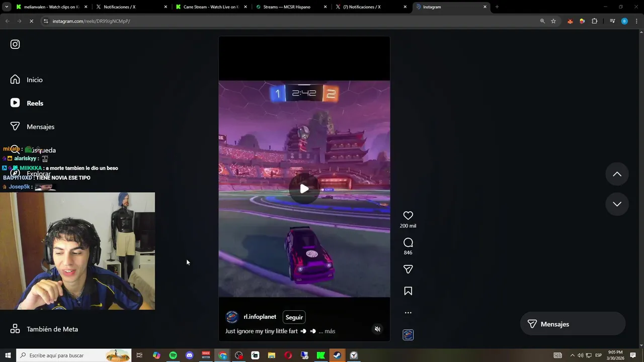The height and width of the screenshot is (362, 644).
Task: Open the floating Mensajes button at bottom right
Action: click(x=573, y=324)
